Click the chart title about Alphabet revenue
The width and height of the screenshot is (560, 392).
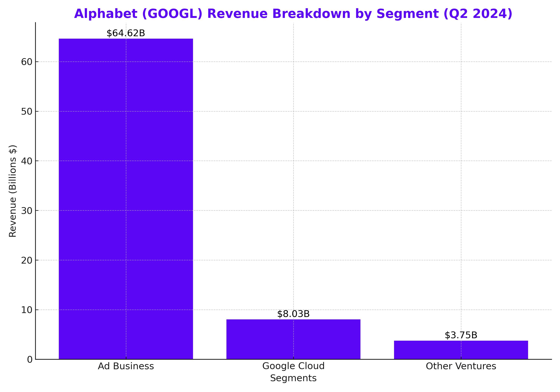[293, 14]
